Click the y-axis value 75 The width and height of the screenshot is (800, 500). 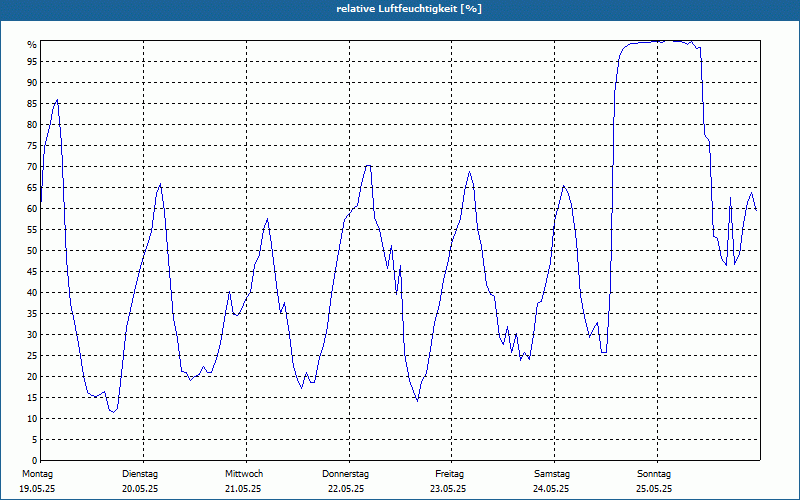coord(32,145)
